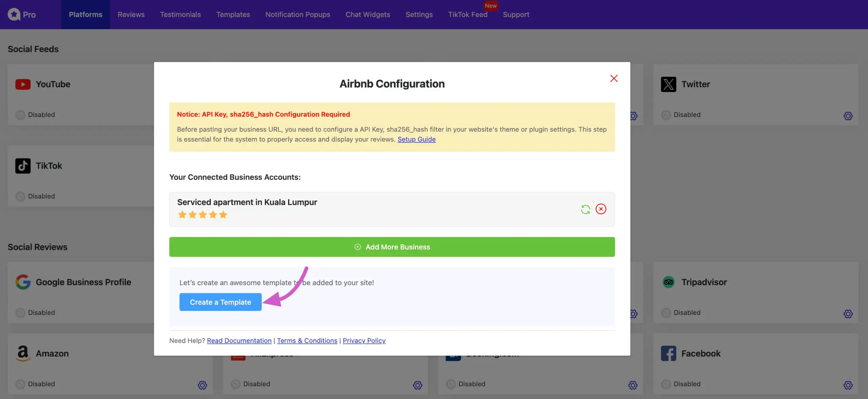The image size is (868, 399).
Task: Click the YouTube platform icon
Action: point(23,84)
